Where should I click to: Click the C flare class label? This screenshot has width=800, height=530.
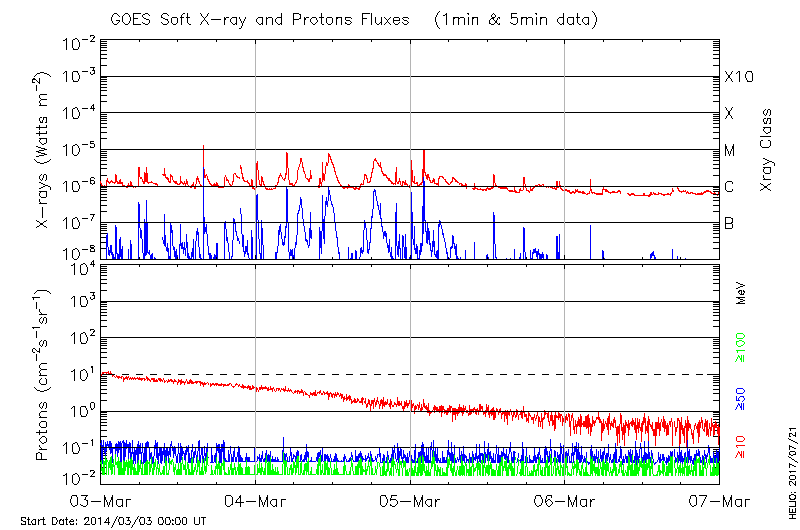[x=729, y=187]
